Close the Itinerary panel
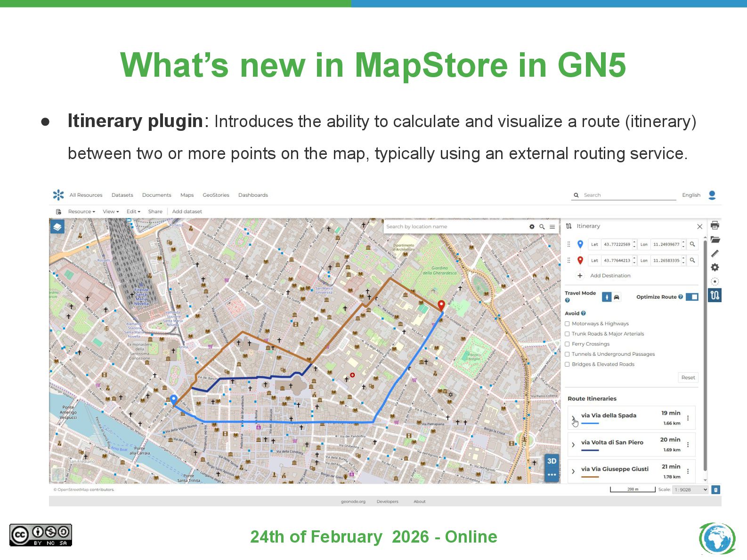The height and width of the screenshot is (560, 747). [x=700, y=227]
